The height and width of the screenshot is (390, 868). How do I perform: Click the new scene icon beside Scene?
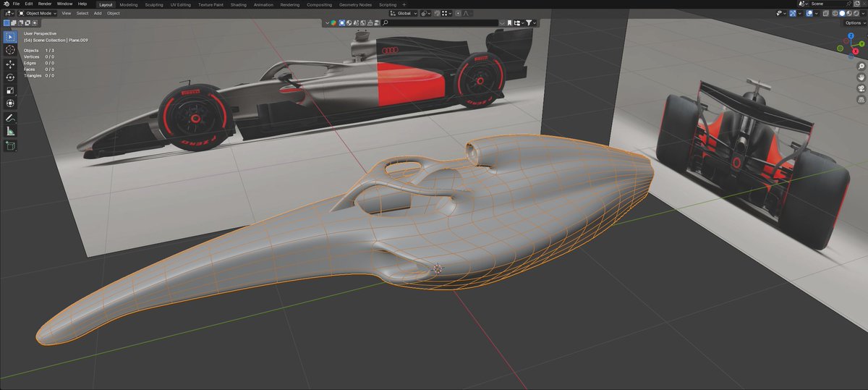[857, 4]
